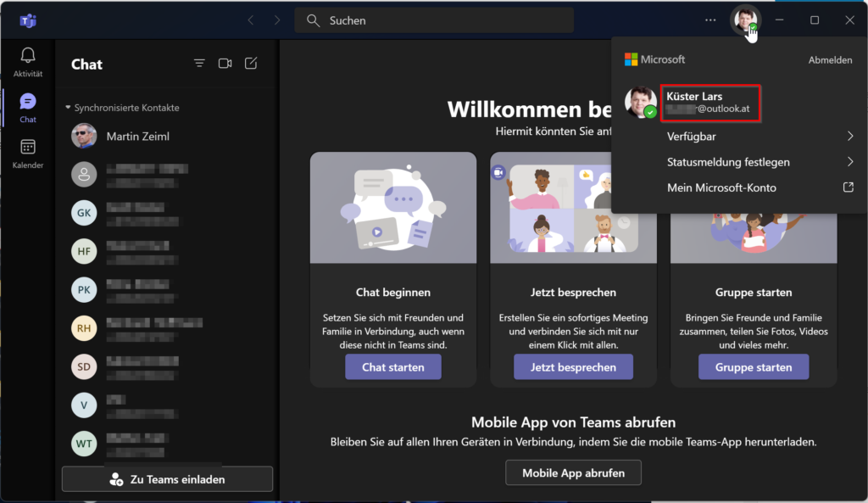Viewport: 868px width, 503px height.
Task: Maximize the Teams window
Action: pos(815,20)
